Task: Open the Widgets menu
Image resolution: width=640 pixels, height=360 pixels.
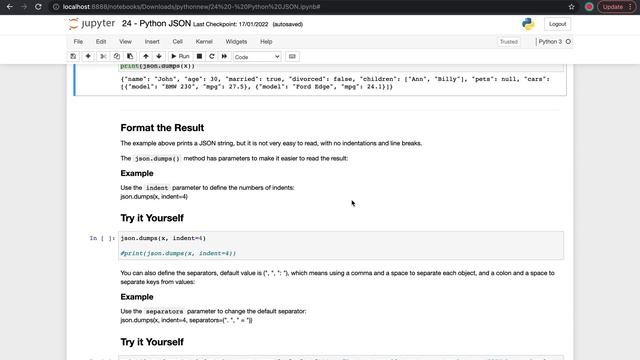Action: [236, 42]
